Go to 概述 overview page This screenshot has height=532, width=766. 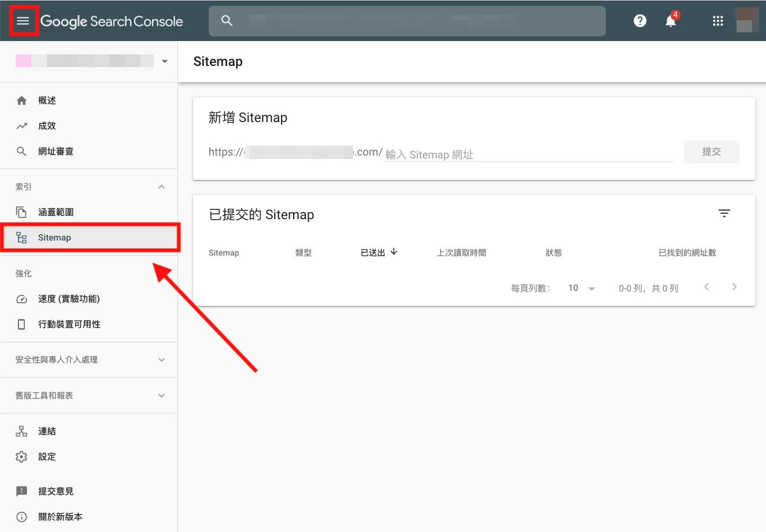click(47, 101)
